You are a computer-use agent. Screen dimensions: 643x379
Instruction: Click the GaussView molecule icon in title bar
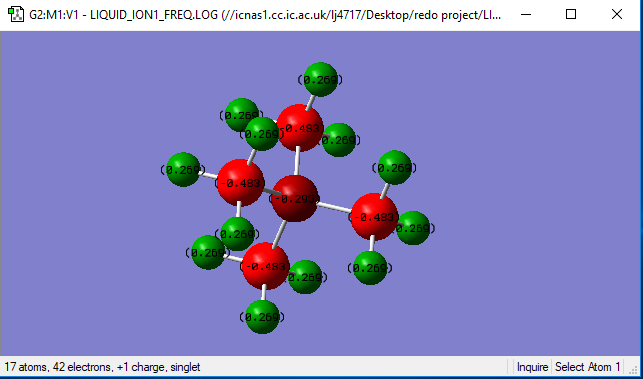16,15
